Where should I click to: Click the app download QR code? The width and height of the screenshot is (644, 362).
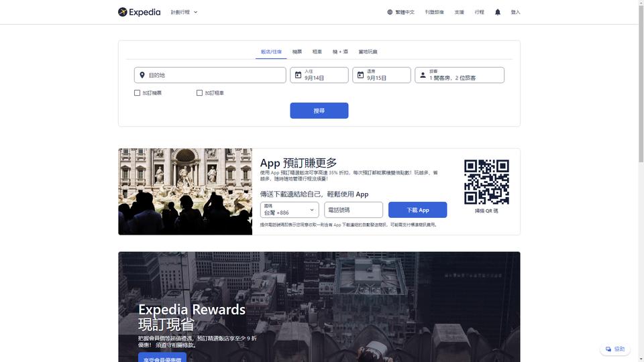(x=486, y=182)
